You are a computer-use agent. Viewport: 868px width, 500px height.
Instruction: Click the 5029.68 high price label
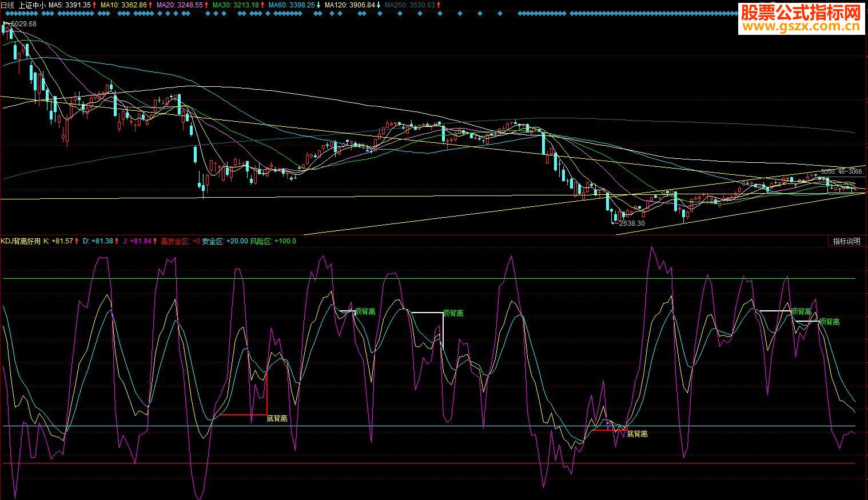click(x=23, y=24)
